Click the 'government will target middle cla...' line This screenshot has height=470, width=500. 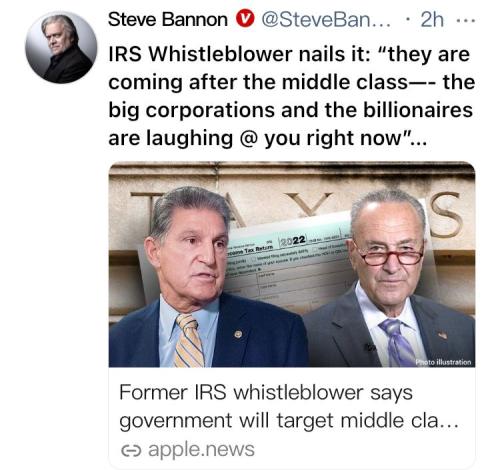point(289,421)
